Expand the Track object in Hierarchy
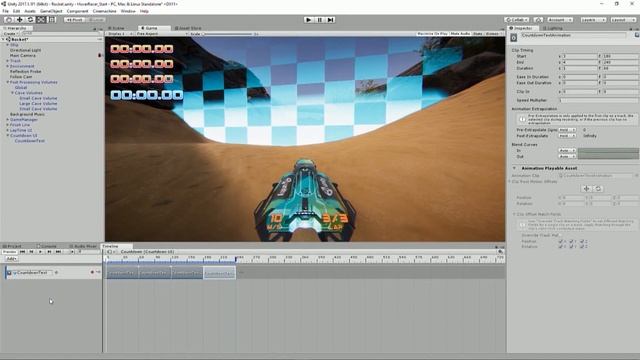 pyautogui.click(x=7, y=61)
